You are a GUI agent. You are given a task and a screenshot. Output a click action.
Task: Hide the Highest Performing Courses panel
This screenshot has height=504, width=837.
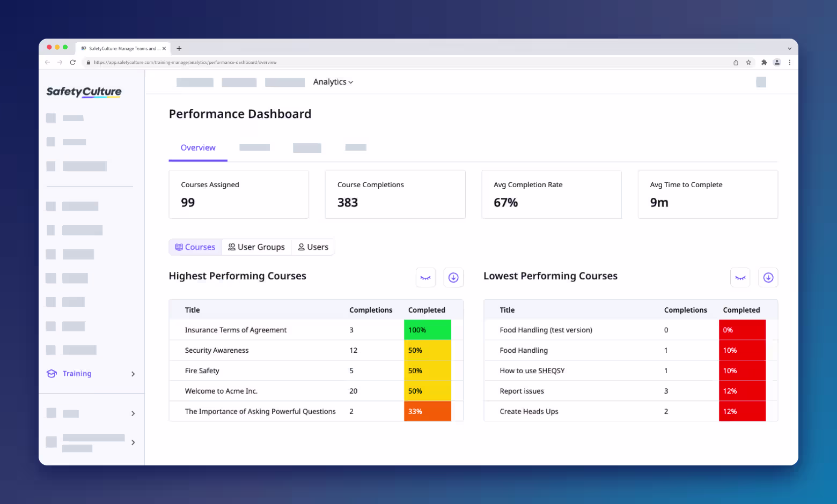425,278
